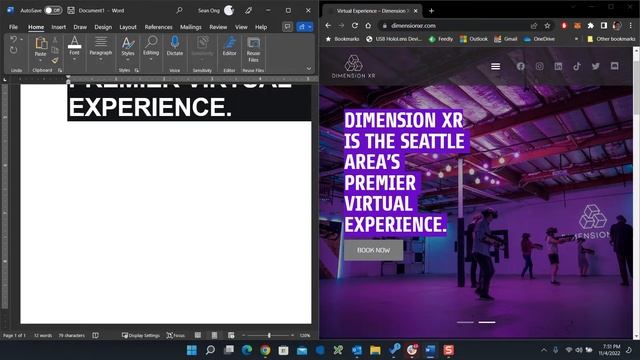Open the Design ribbon tab
Image resolution: width=640 pixels, height=360 pixels.
(x=103, y=27)
